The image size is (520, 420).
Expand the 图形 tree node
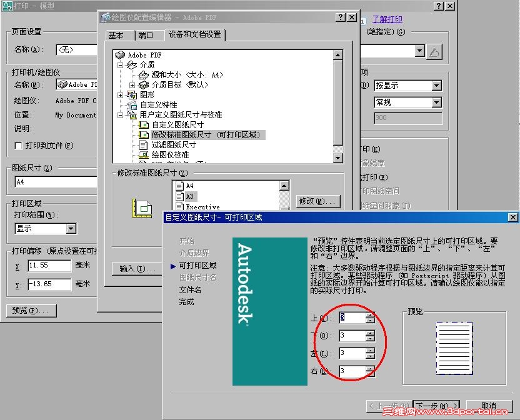click(x=121, y=95)
